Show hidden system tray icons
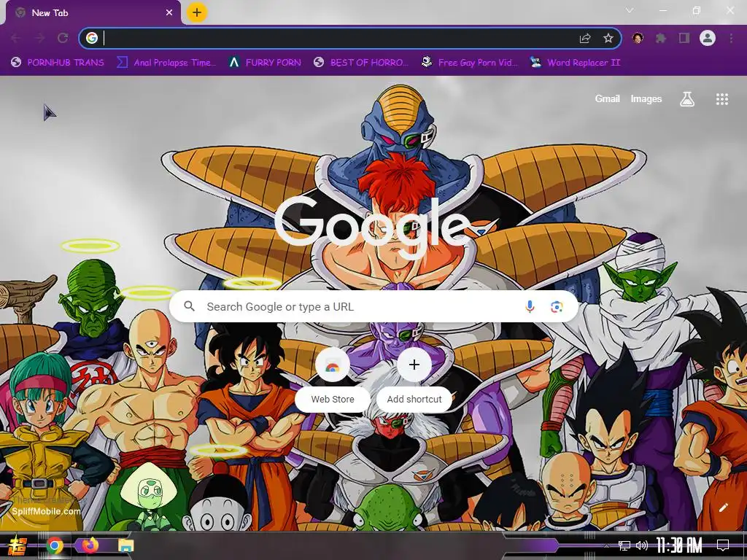The image size is (747, 560). (x=606, y=545)
